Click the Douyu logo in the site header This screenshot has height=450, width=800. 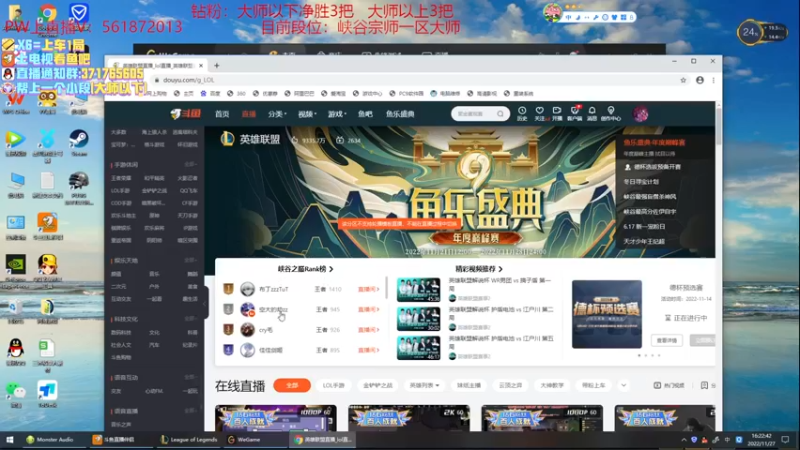pyautogui.click(x=185, y=114)
